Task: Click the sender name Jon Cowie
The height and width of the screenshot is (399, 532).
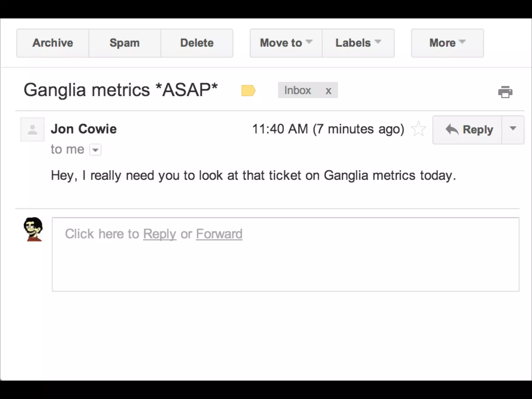Action: click(x=84, y=129)
